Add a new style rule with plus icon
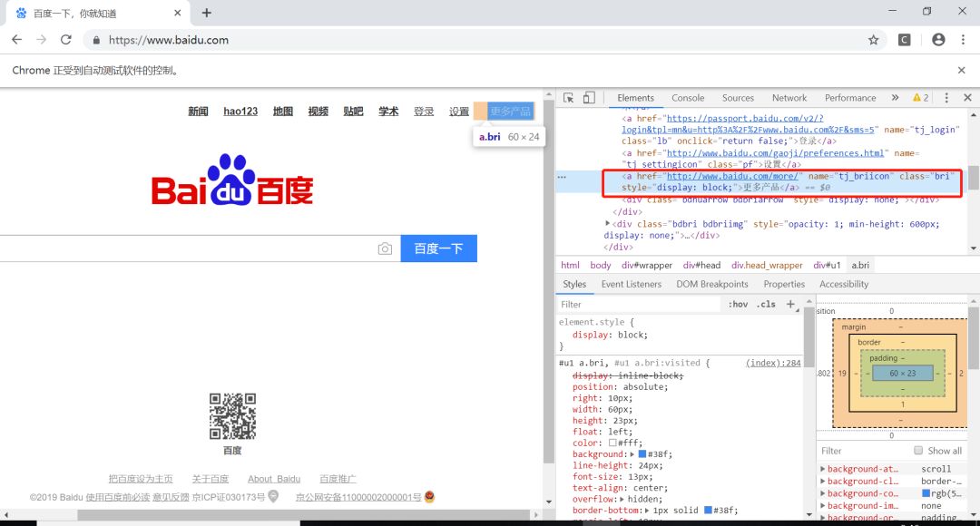The image size is (980, 526). [x=790, y=304]
